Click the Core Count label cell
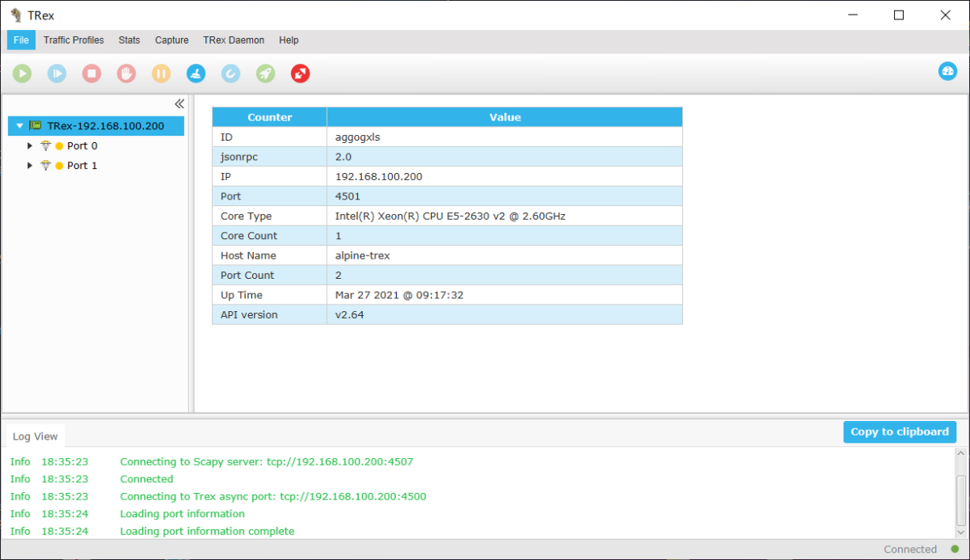970x560 pixels. 270,236
